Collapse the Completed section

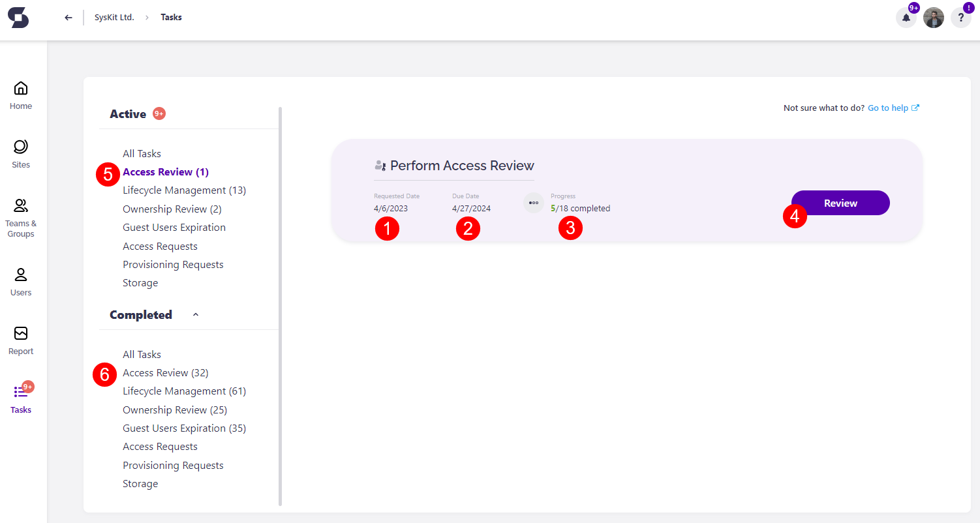click(195, 314)
